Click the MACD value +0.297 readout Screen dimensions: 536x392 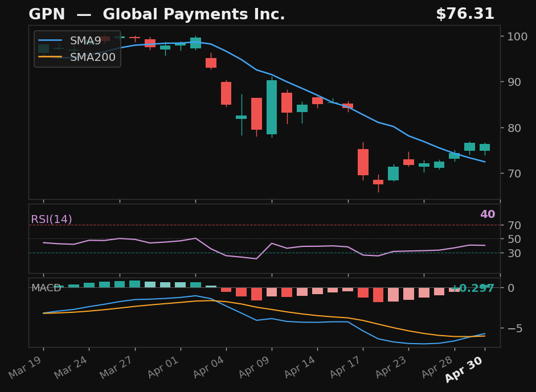(472, 288)
